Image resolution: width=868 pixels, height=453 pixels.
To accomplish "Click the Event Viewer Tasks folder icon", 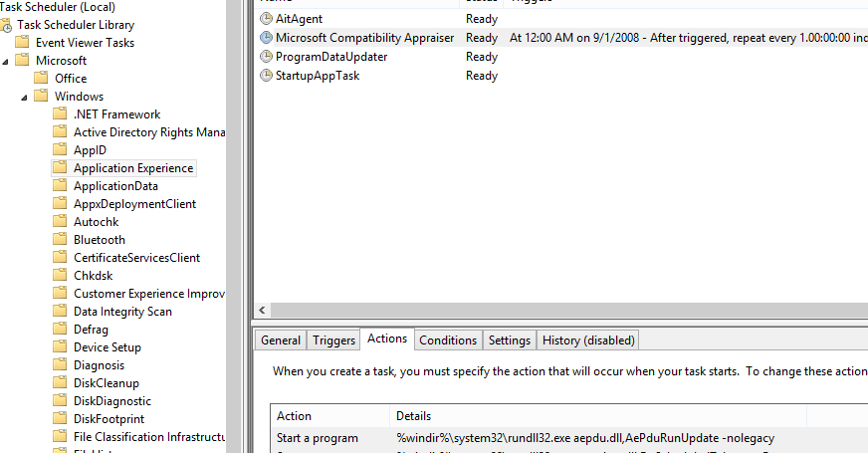I will coord(22,43).
